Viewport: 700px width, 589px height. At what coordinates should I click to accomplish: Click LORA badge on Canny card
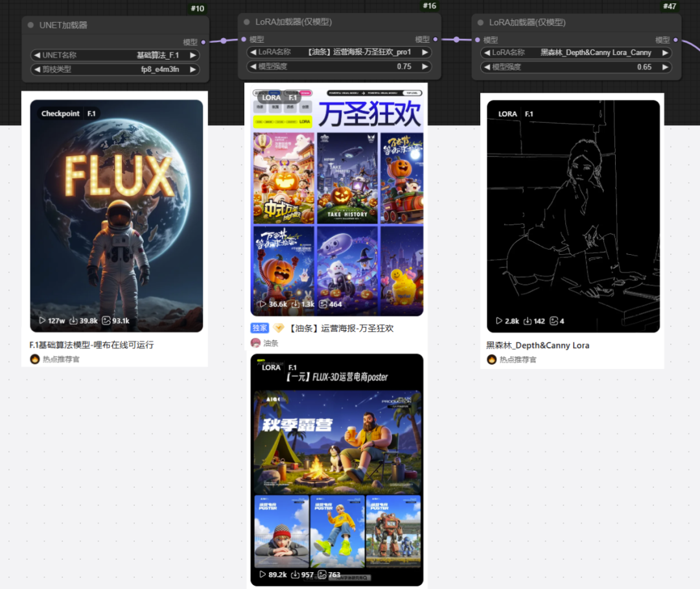(x=507, y=114)
